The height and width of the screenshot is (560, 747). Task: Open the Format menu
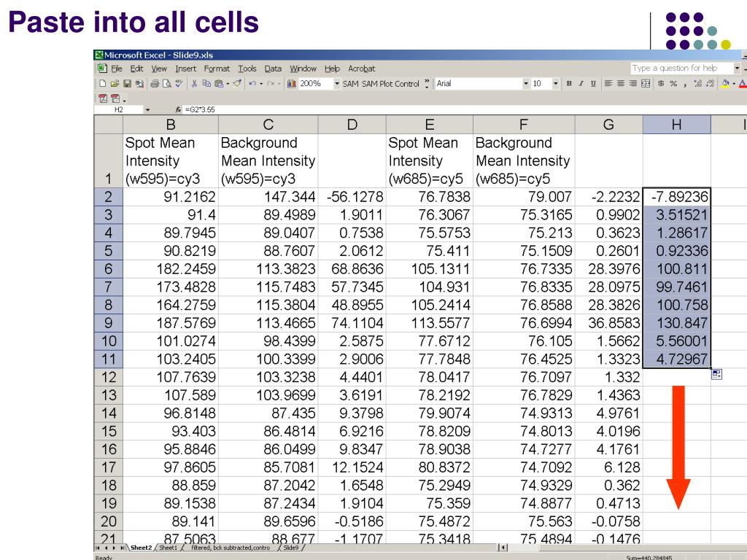click(216, 69)
